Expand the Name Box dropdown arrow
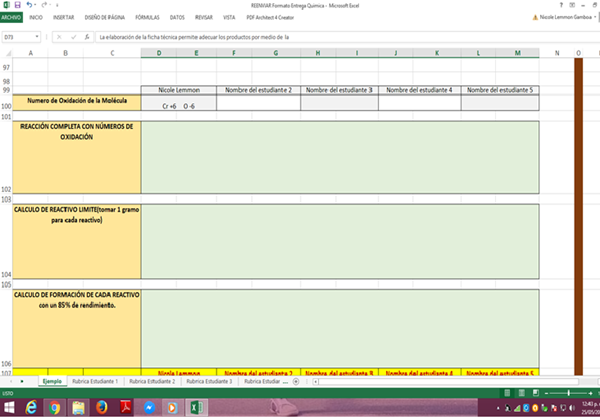This screenshot has width=600, height=420. coord(37,37)
